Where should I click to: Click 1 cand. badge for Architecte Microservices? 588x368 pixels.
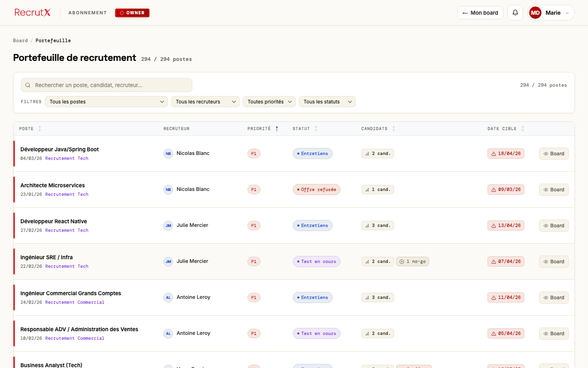378,190
